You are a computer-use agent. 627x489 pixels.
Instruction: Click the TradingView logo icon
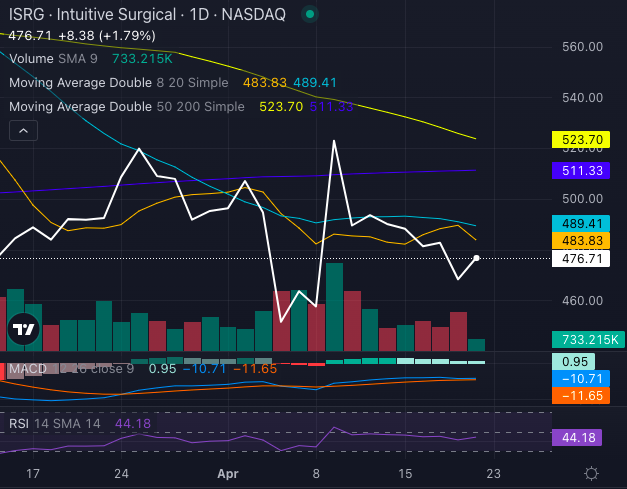24,329
